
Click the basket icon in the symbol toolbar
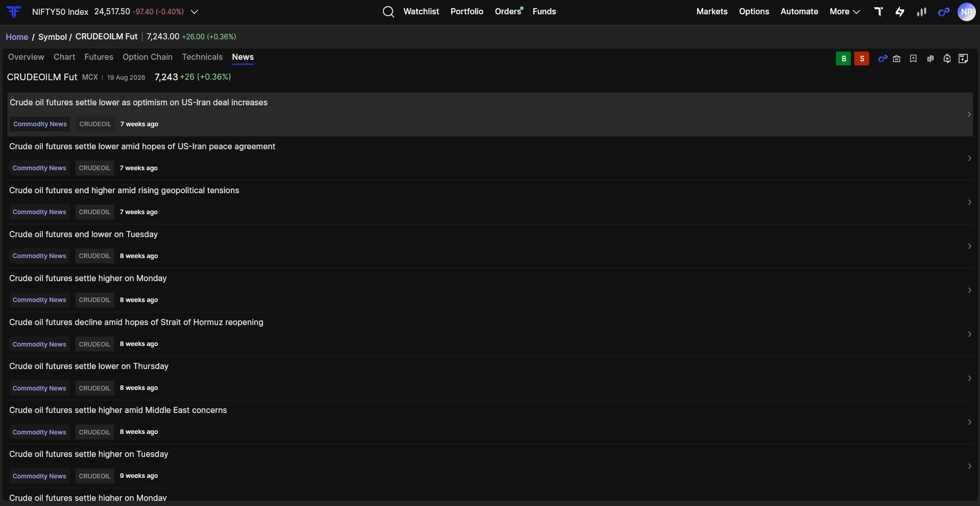(x=897, y=59)
